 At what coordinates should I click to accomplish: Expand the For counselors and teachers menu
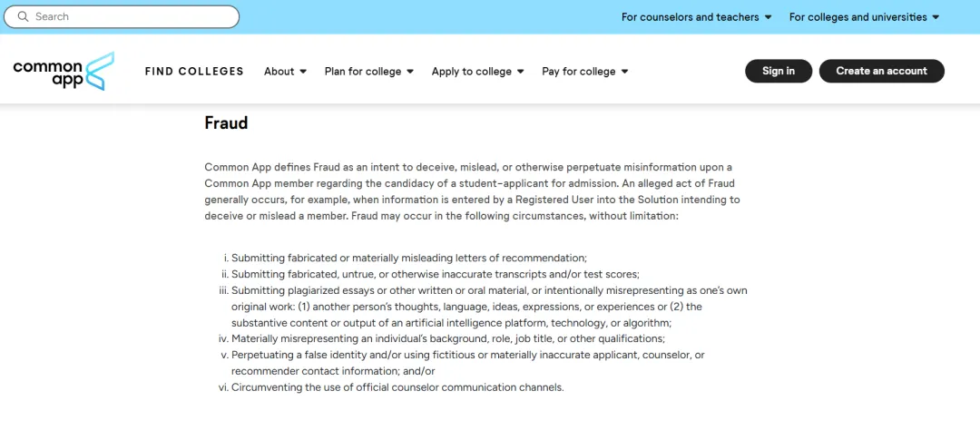[696, 17]
